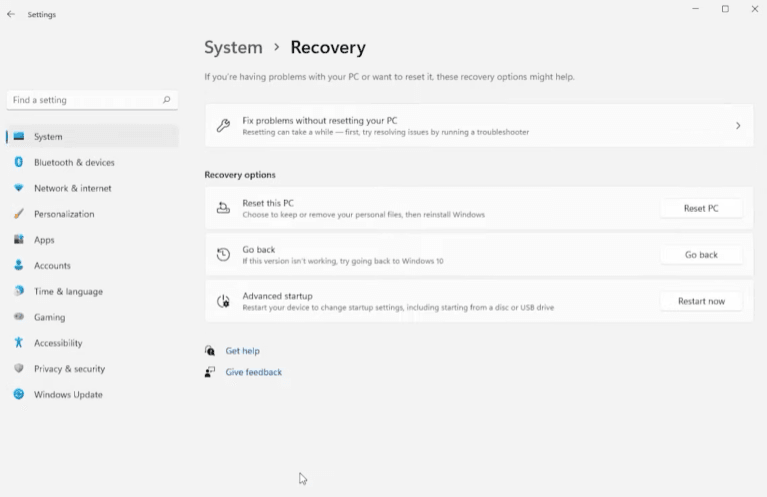Click the Recovery page heading
This screenshot has width=767, height=497.
pyautogui.click(x=328, y=47)
